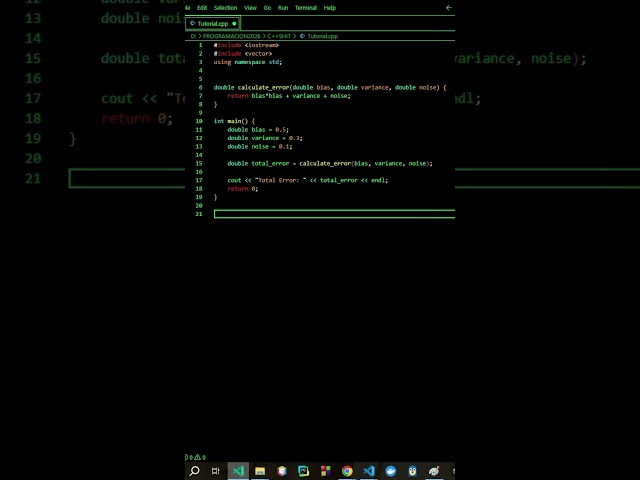Open the Edit menu
This screenshot has width=640, height=480.
coord(202,8)
